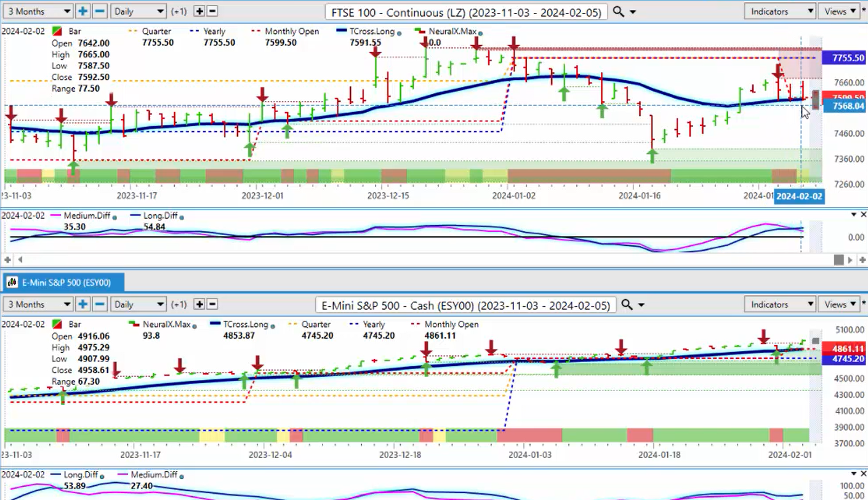Click the 7755.50 blue price tag on FTSE axis
This screenshot has width=868, height=500.
844,58
